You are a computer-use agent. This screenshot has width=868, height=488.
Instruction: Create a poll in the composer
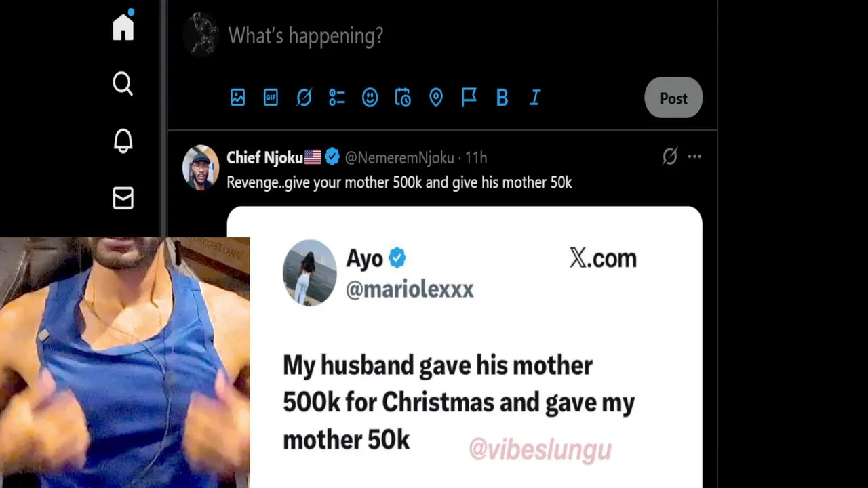point(337,98)
